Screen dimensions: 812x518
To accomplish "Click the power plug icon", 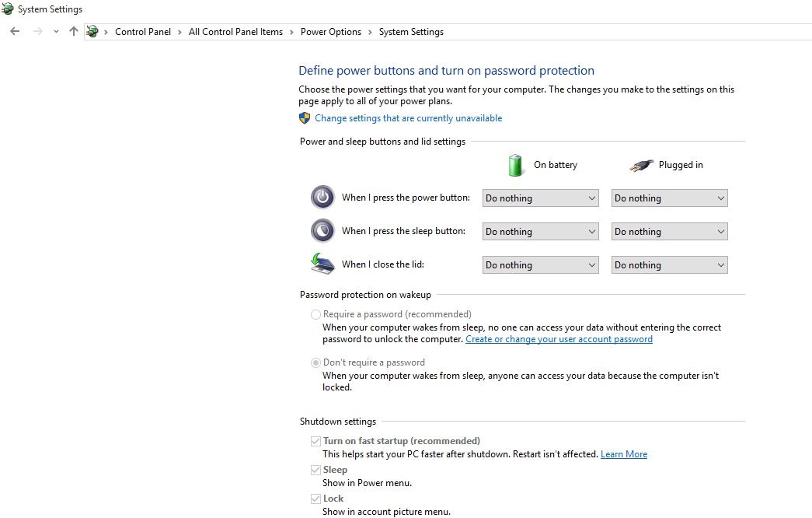I will 641,165.
